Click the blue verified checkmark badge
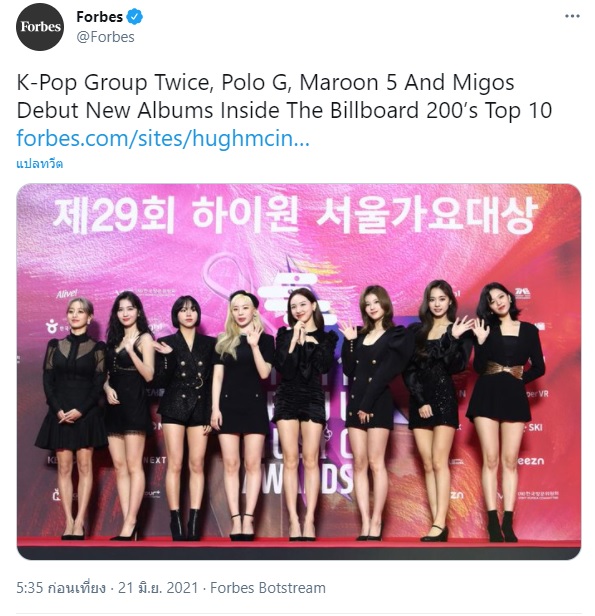Screen dimensions: 595x616 134,17
